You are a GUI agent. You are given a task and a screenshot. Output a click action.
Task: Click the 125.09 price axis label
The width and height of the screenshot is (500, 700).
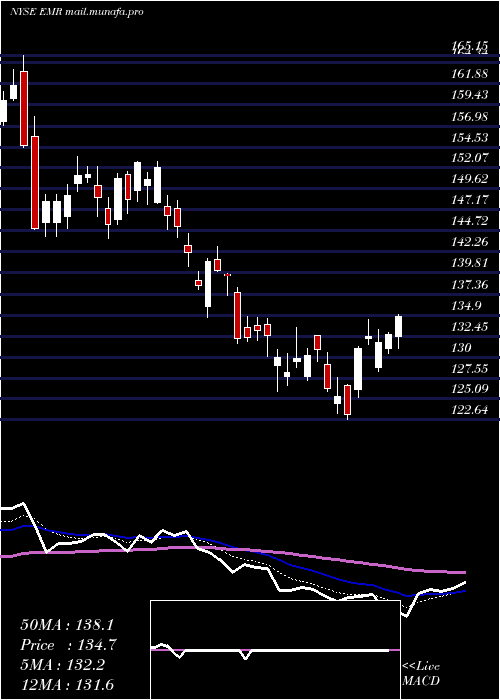(469, 389)
